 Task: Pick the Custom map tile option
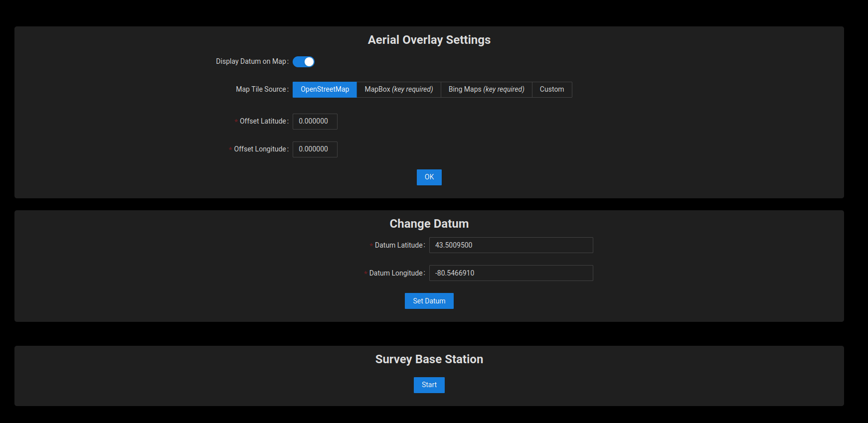pos(551,90)
